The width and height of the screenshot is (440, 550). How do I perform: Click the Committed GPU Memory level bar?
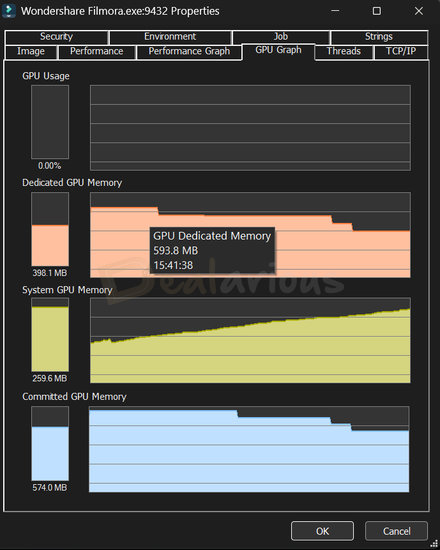(50, 443)
